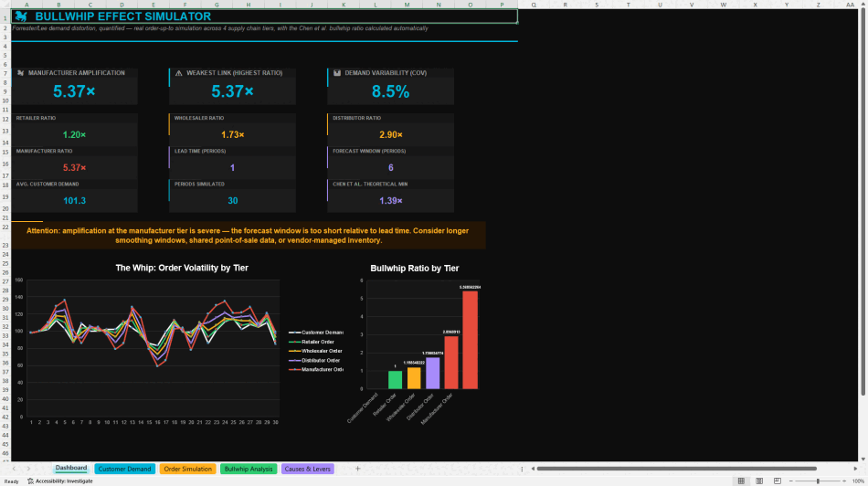The height and width of the screenshot is (486, 868).
Task: Switch to Bullwhip Analysis sheet tab
Action: pos(249,469)
